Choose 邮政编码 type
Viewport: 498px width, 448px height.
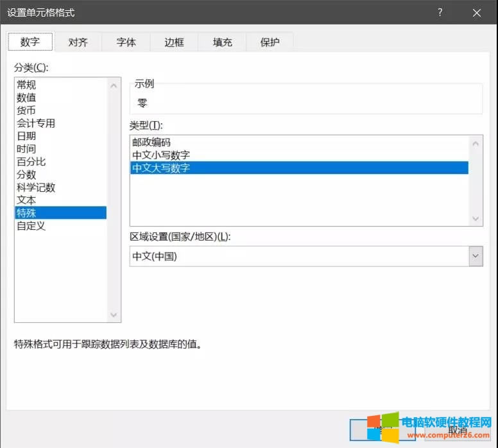click(x=151, y=142)
